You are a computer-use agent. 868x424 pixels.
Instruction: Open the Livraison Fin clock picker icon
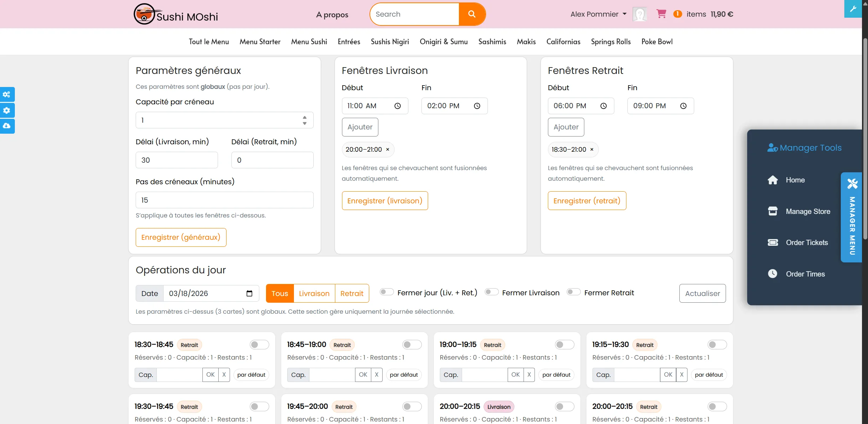(477, 106)
